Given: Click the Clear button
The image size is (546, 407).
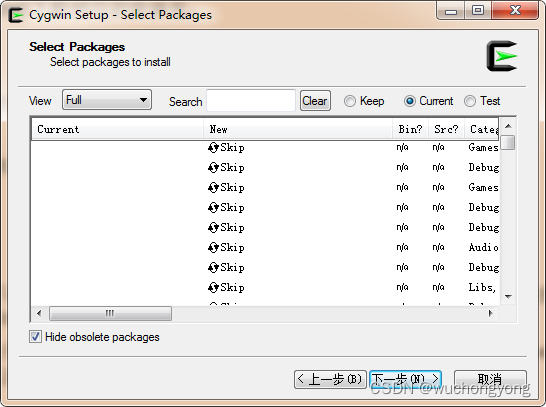Looking at the screenshot, I should coord(315,101).
